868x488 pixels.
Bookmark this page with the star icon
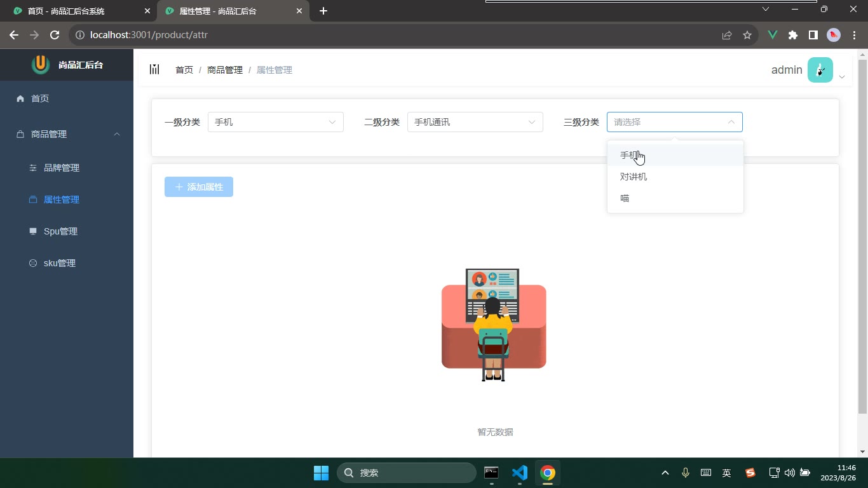[747, 35]
